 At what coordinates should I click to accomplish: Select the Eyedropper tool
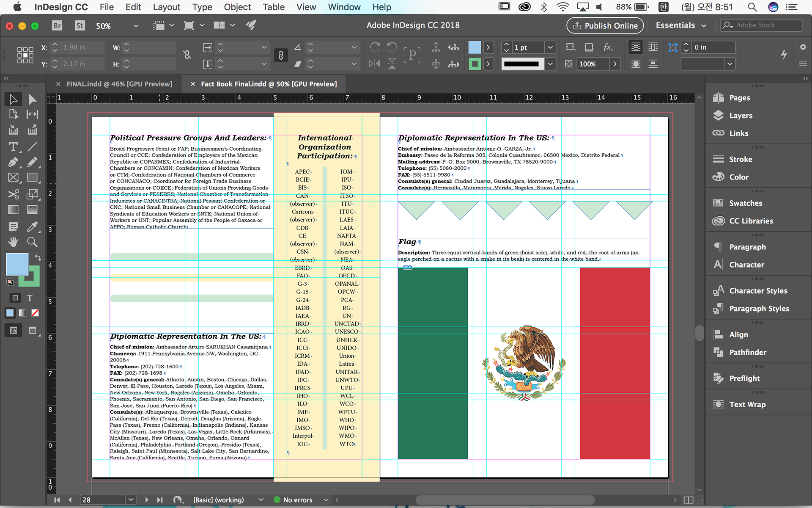click(x=32, y=227)
